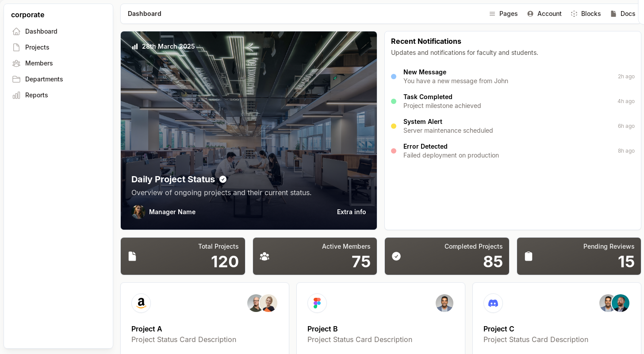This screenshot has height=354, width=644.
Task: Click the Pending Reviews clipboard icon
Action: (x=529, y=256)
